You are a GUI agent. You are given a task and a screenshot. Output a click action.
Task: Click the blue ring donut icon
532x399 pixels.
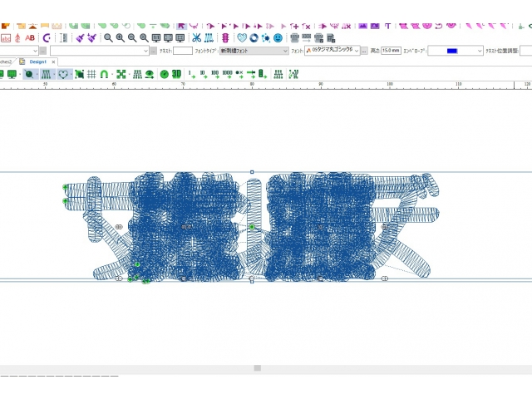point(254,38)
